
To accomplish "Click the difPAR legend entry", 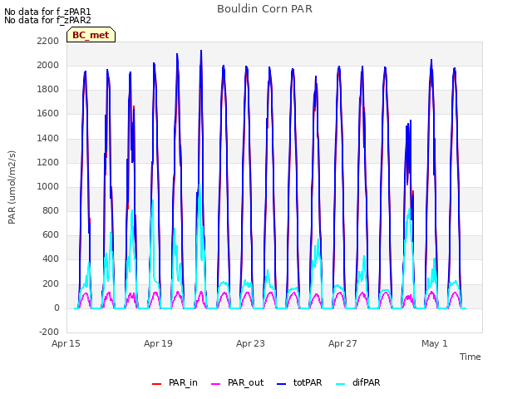I will 357,382.
